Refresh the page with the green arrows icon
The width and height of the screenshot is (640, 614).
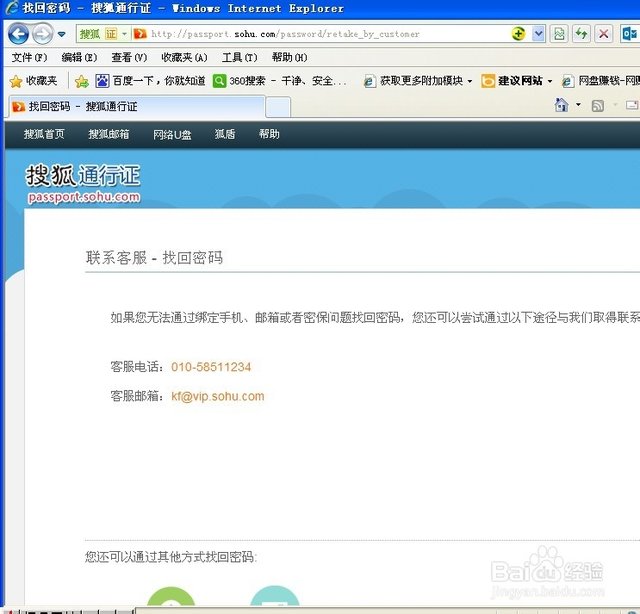click(x=581, y=34)
